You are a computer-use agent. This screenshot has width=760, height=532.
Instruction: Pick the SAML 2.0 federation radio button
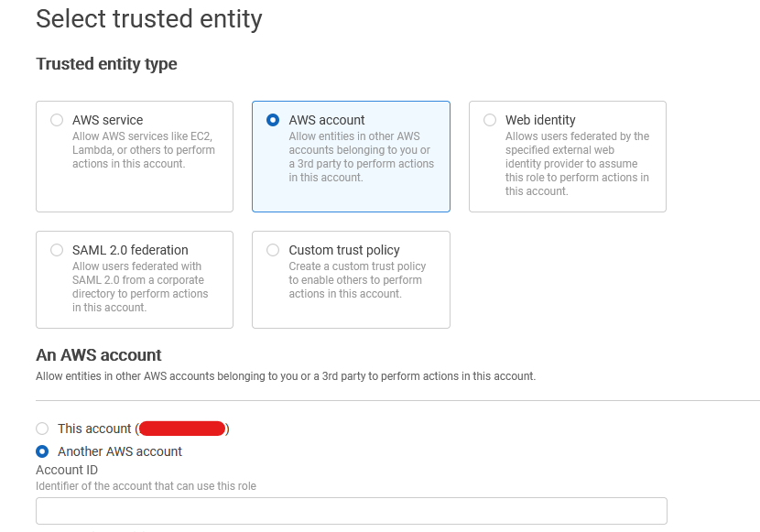pos(57,250)
